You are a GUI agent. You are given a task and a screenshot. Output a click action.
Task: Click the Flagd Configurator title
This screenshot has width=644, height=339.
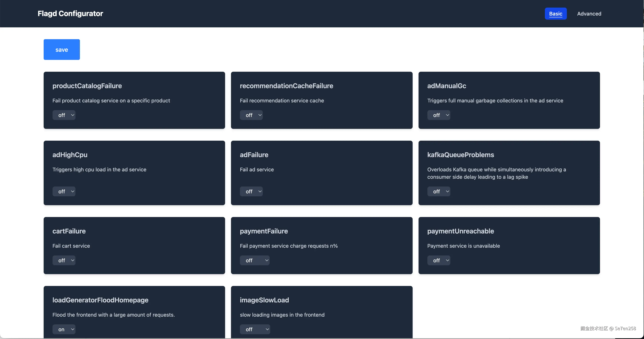(70, 13)
